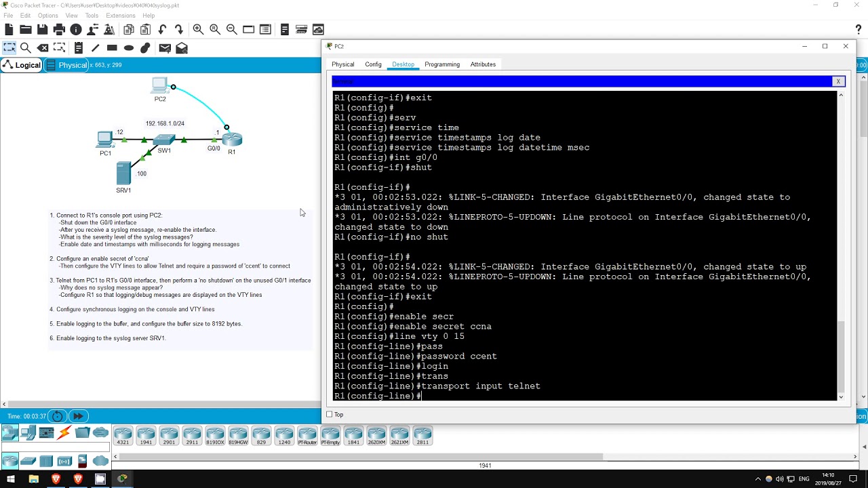The image size is (868, 488).
Task: Select the Draw Line tool
Action: (96, 48)
